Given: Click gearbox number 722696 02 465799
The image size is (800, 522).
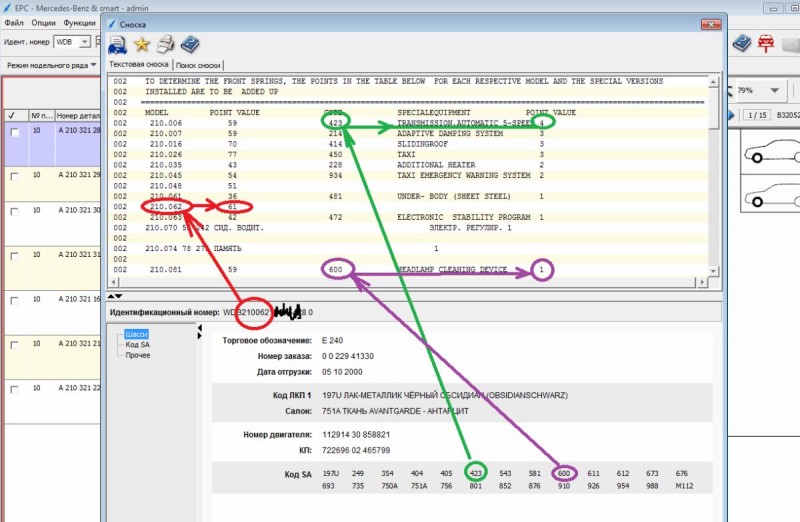Looking at the screenshot, I should (356, 450).
